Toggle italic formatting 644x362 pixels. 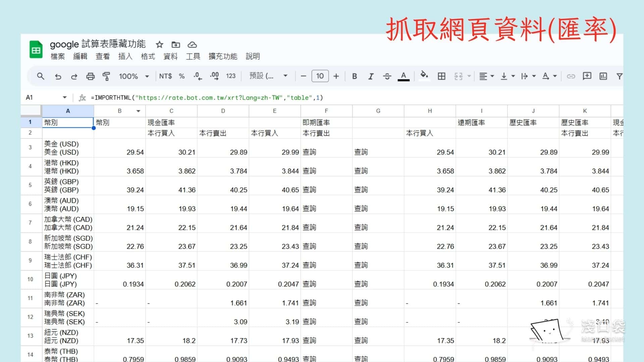pyautogui.click(x=371, y=76)
